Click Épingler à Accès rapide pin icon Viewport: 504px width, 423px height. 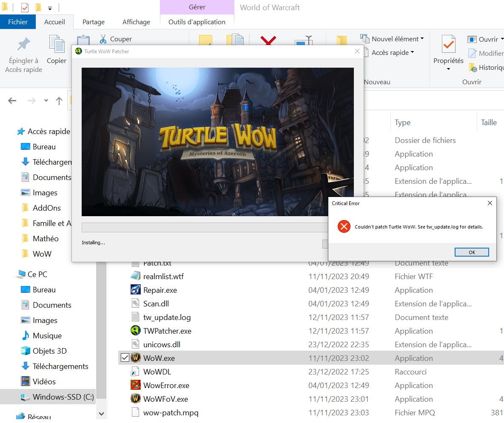(x=24, y=44)
